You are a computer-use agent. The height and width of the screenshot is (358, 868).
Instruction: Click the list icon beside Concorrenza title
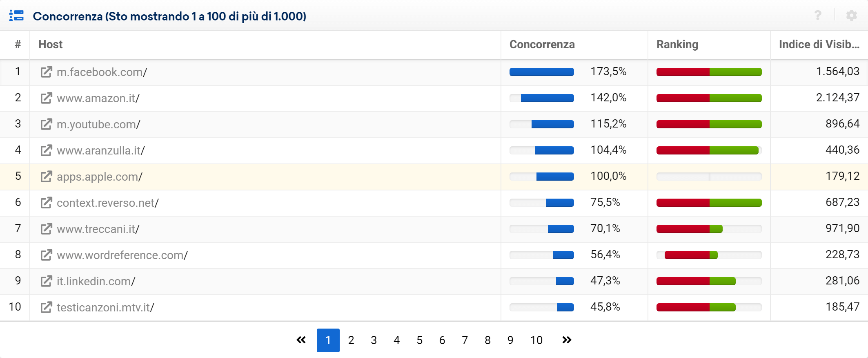pyautogui.click(x=17, y=16)
